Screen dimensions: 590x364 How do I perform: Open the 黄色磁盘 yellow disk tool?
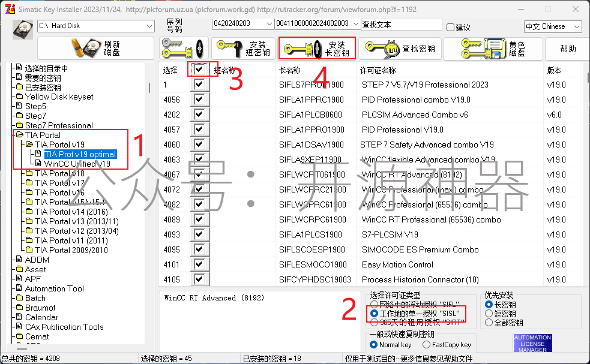tap(493, 48)
